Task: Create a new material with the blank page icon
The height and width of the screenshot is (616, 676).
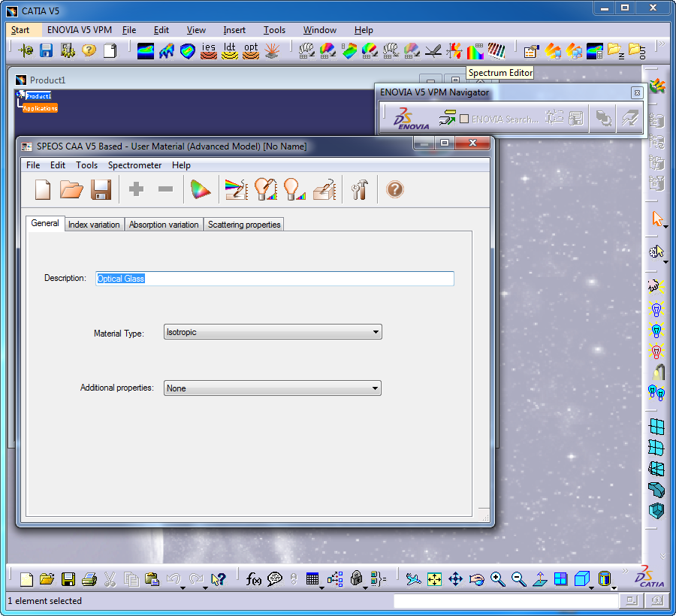Action: click(43, 189)
